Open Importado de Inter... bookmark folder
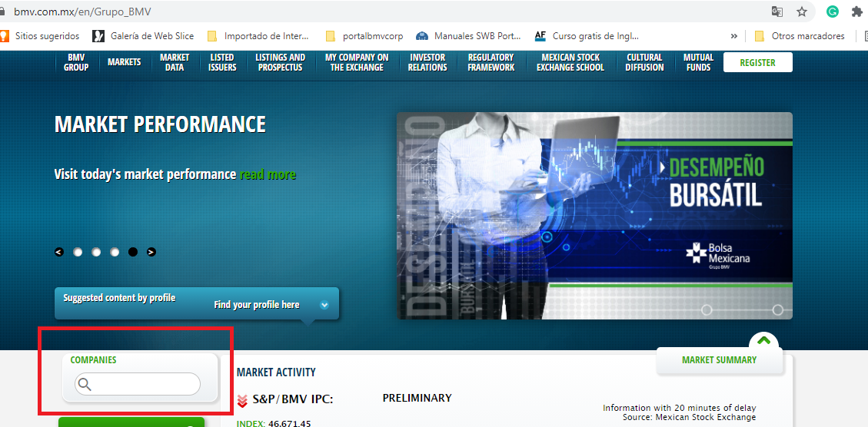The width and height of the screenshot is (868, 427). tap(258, 36)
